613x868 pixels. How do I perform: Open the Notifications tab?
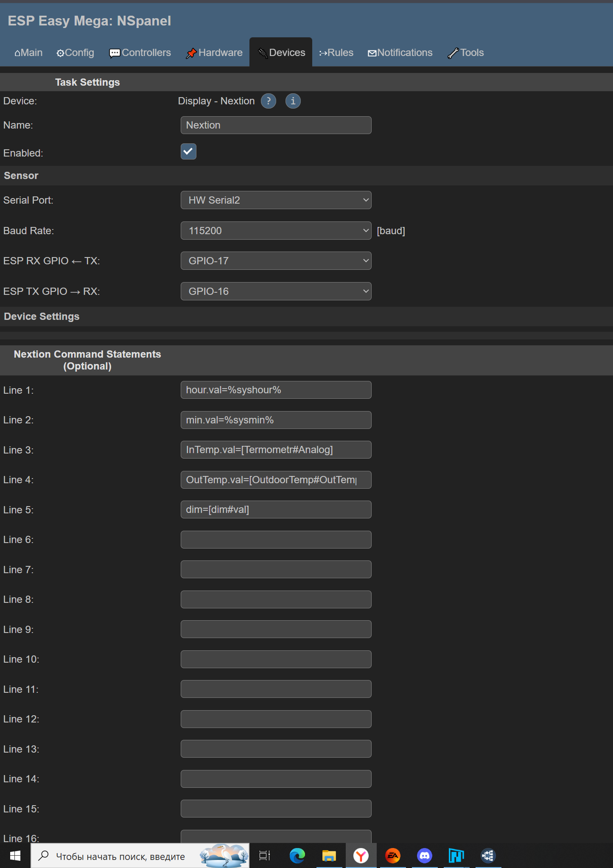[x=400, y=53]
